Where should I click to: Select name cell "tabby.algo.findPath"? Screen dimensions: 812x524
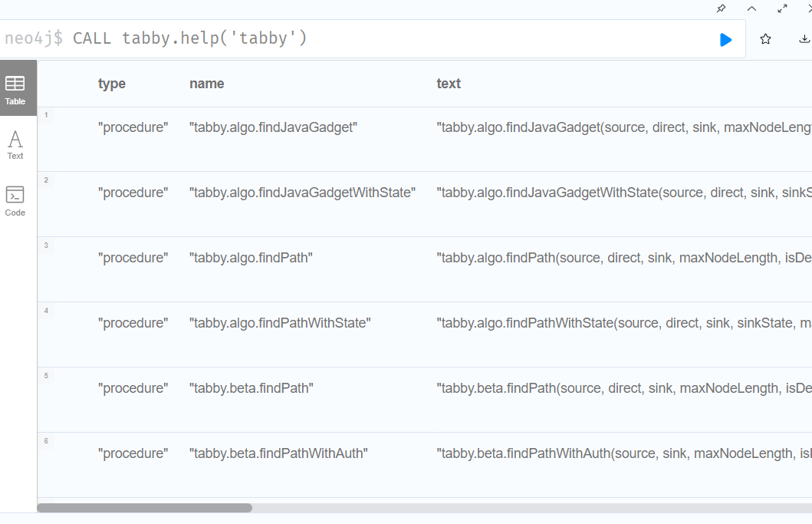pos(251,258)
